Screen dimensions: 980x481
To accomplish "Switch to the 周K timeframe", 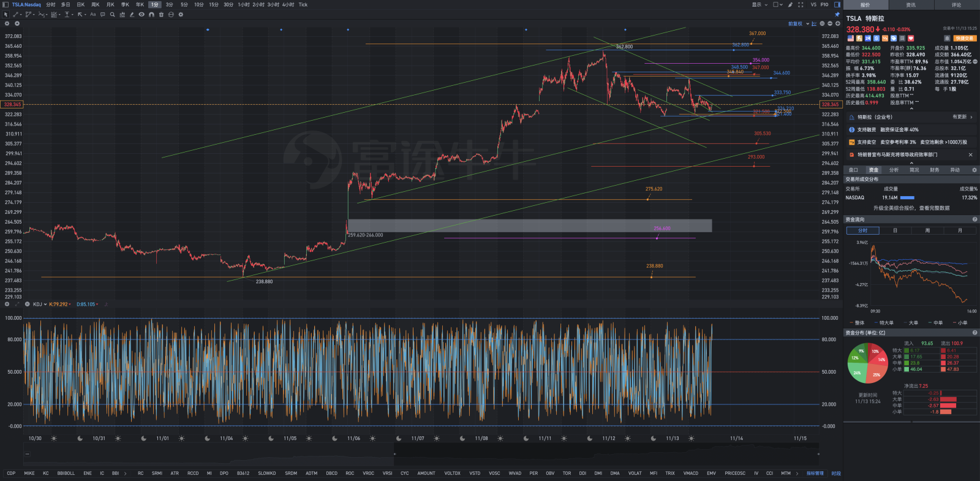I will pos(95,4).
